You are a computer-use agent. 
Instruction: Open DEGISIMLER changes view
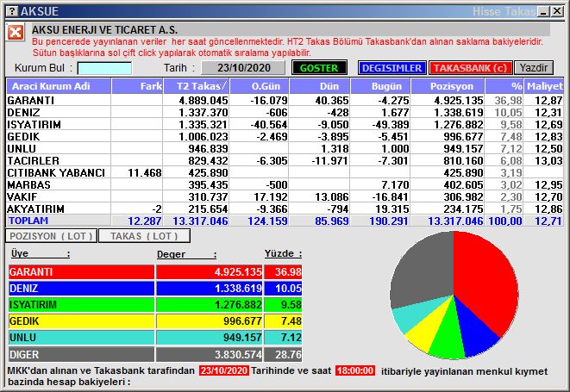(391, 68)
